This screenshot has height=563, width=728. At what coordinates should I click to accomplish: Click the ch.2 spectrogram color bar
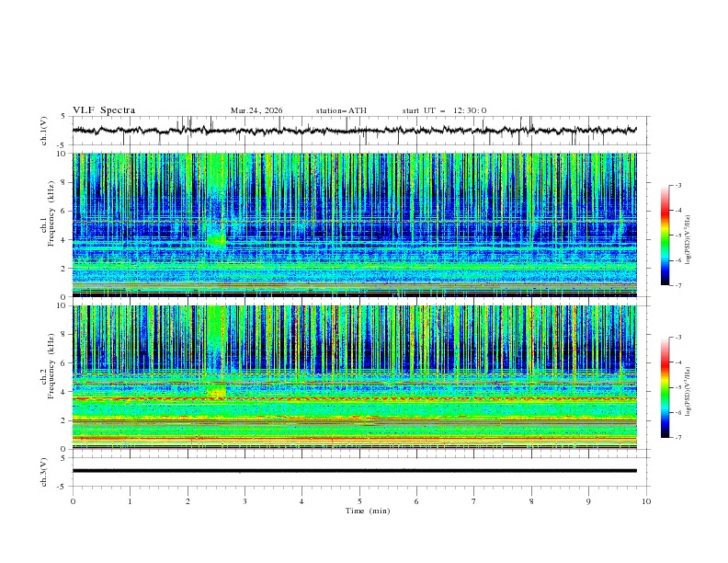click(x=665, y=386)
